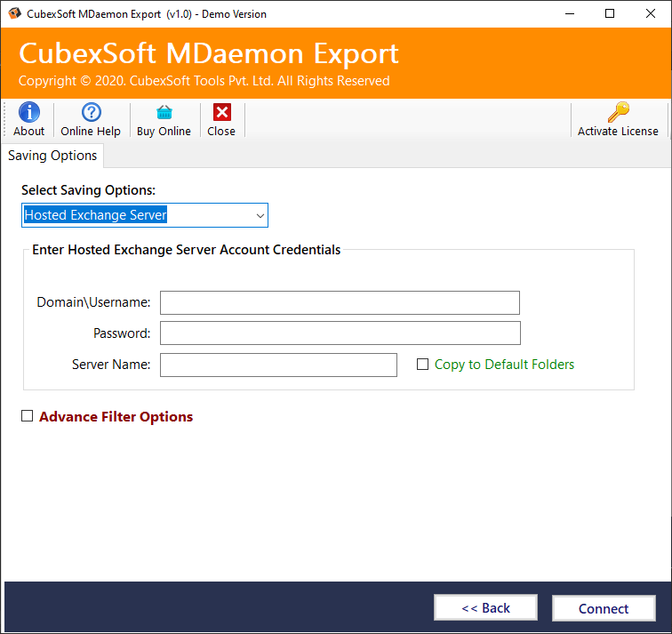
Task: Focus the Password input field
Action: click(x=340, y=333)
